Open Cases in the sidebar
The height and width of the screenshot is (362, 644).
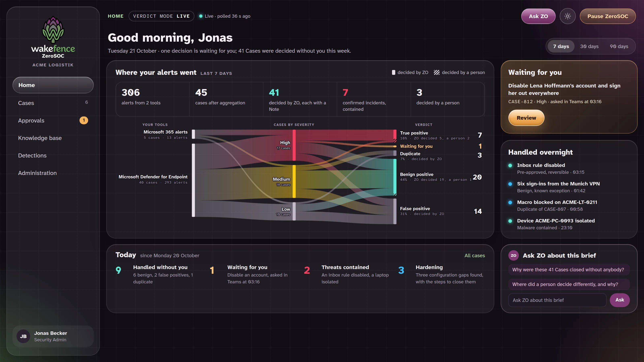(x=53, y=103)
